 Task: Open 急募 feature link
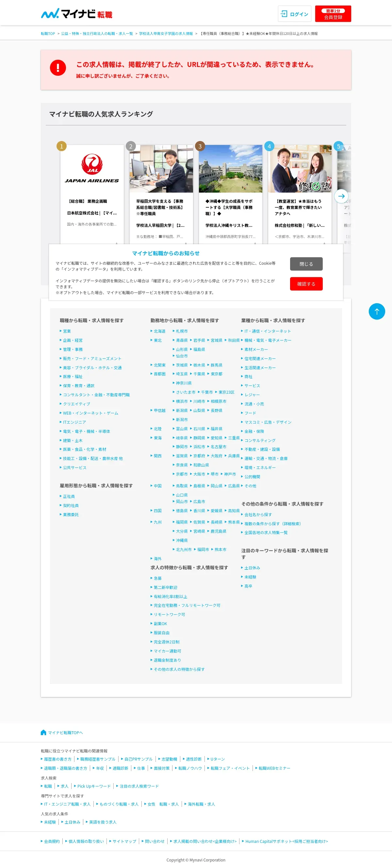[157, 578]
